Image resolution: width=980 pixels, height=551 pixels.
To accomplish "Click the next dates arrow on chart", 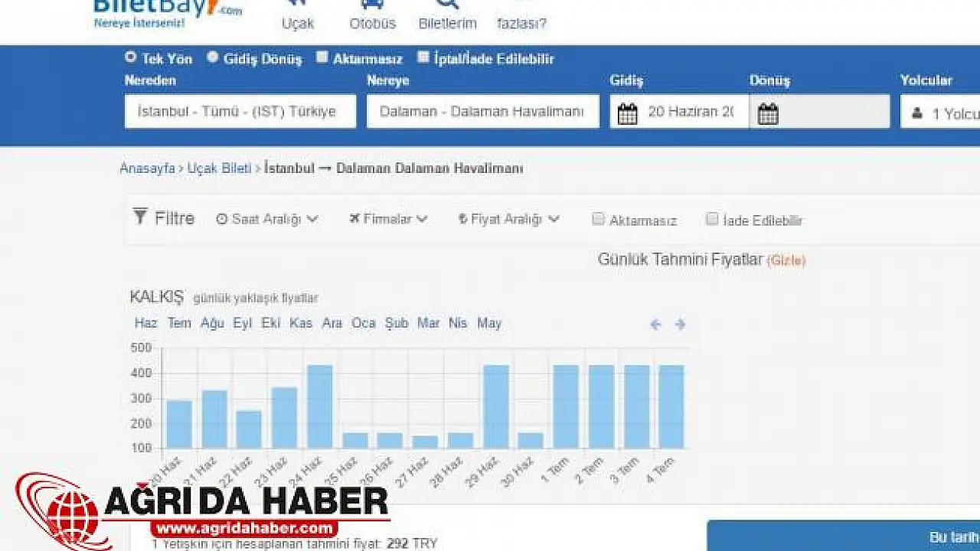I will pos(680,324).
